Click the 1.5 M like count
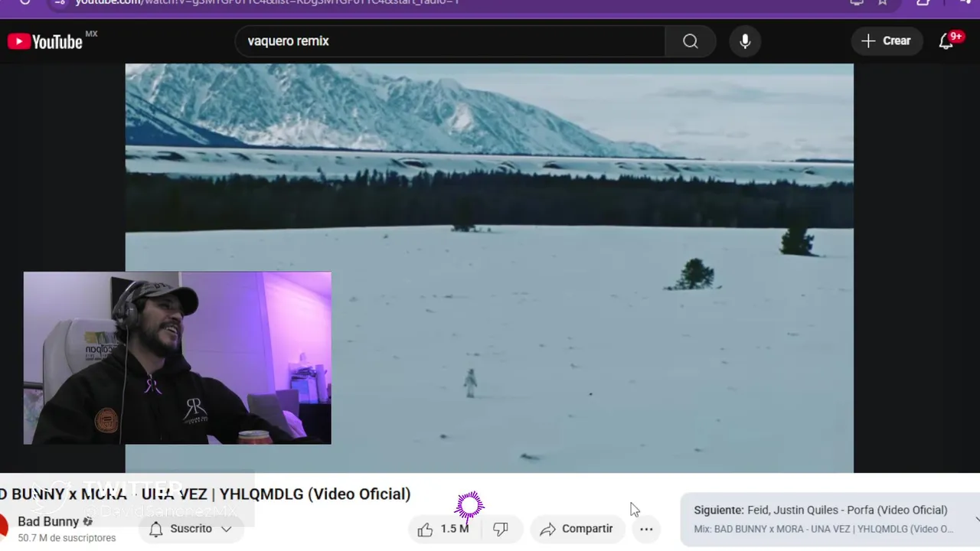 click(455, 529)
